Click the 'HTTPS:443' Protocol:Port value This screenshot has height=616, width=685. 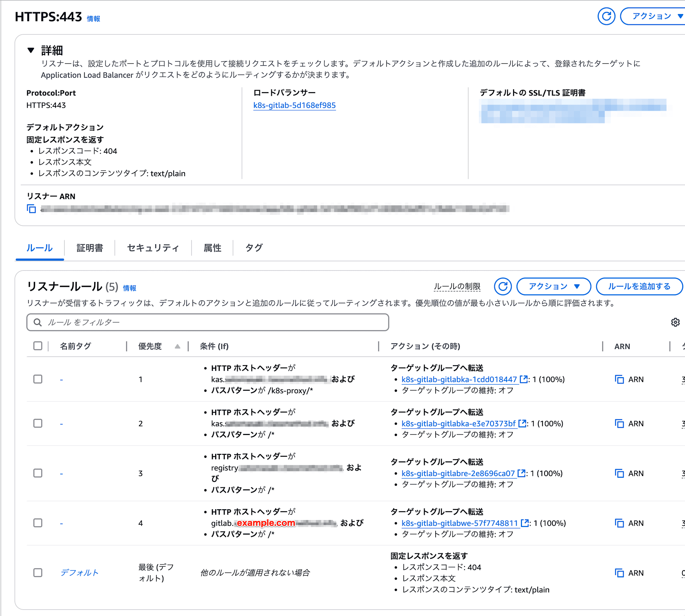pyautogui.click(x=46, y=105)
